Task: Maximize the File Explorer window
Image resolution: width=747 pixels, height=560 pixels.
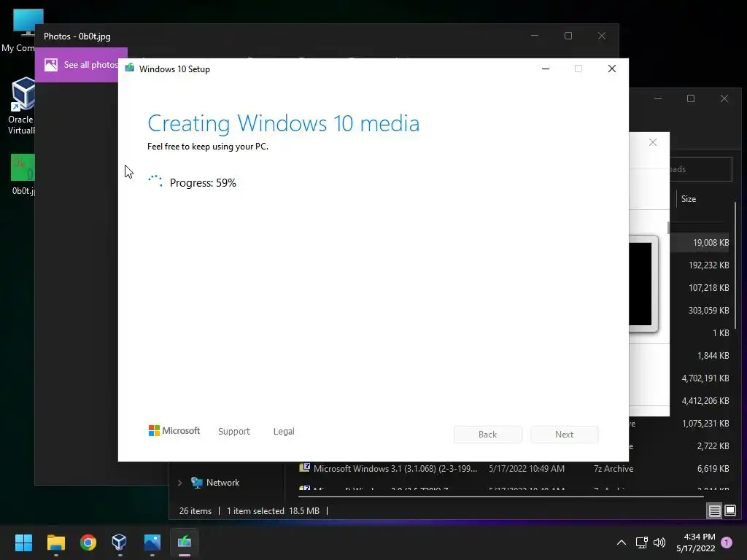Action: tap(691, 98)
